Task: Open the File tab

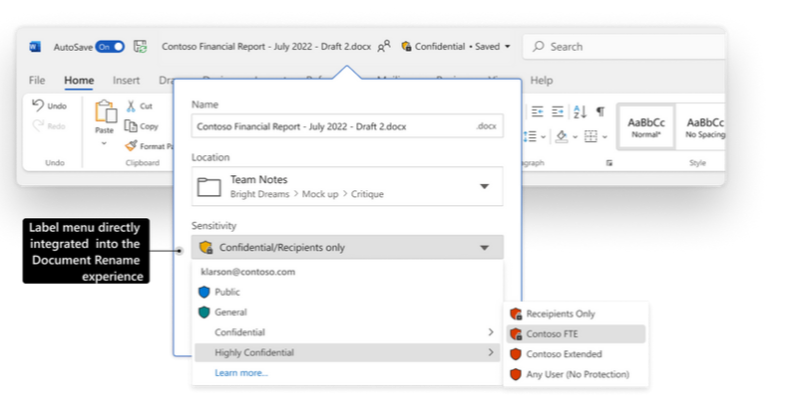Action: [x=37, y=80]
